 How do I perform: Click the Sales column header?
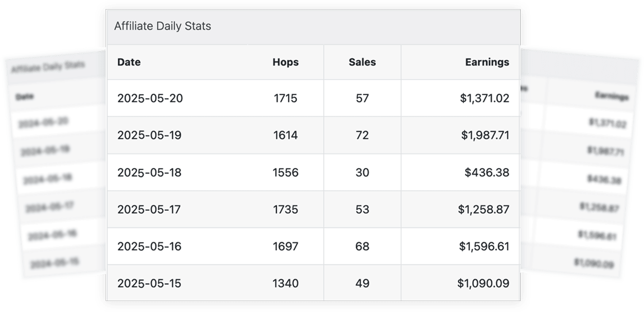click(362, 62)
